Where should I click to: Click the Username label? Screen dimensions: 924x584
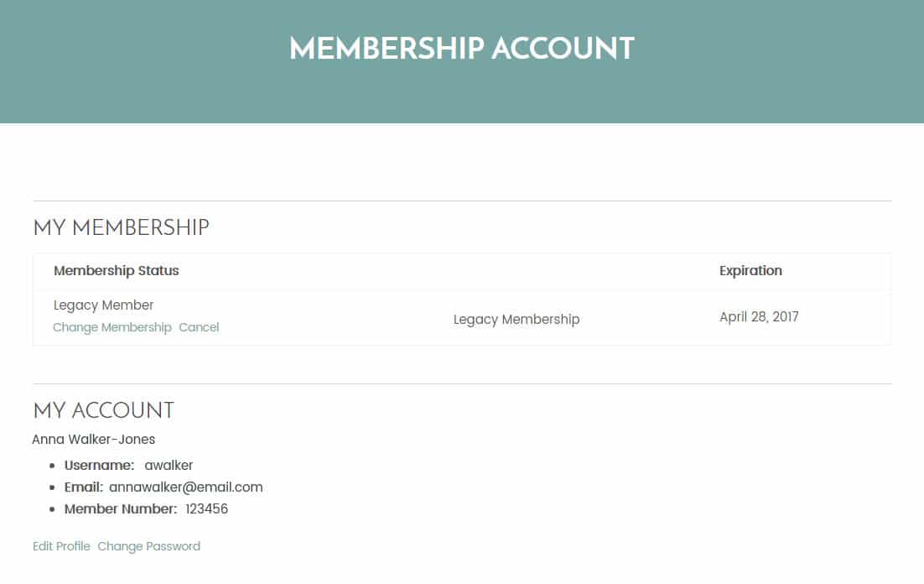pyautogui.click(x=99, y=465)
